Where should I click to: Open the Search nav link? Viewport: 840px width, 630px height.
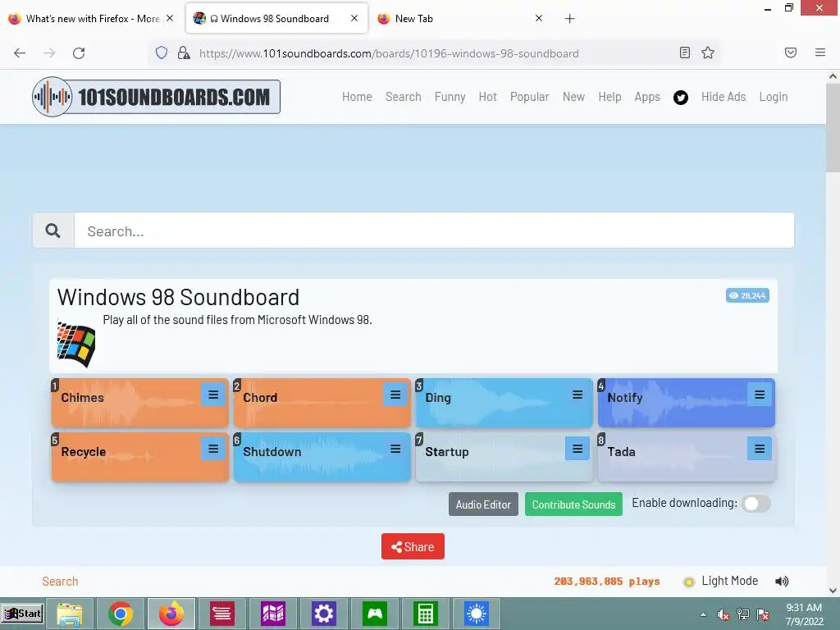coord(404,97)
